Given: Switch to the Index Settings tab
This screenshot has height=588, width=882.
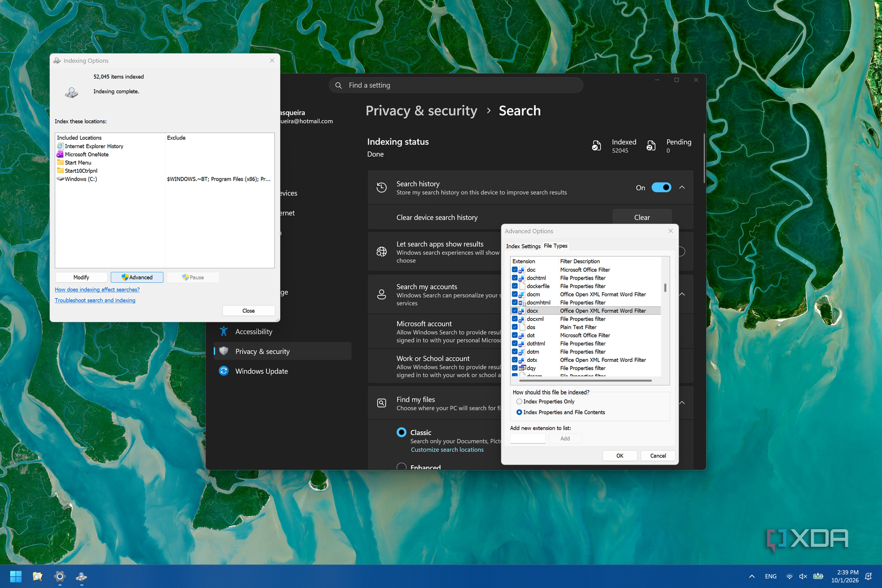Looking at the screenshot, I should tap(523, 246).
